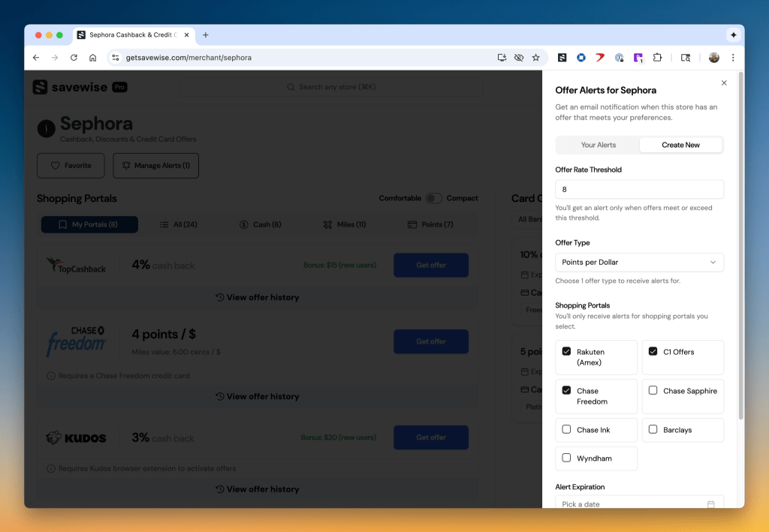This screenshot has height=532, width=769.
Task: Click the calendar icon in date picker
Action: point(710,504)
